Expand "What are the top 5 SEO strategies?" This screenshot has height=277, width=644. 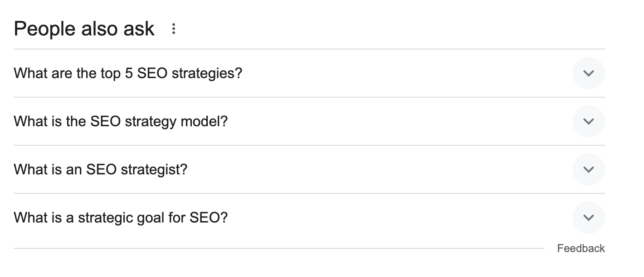(128, 73)
